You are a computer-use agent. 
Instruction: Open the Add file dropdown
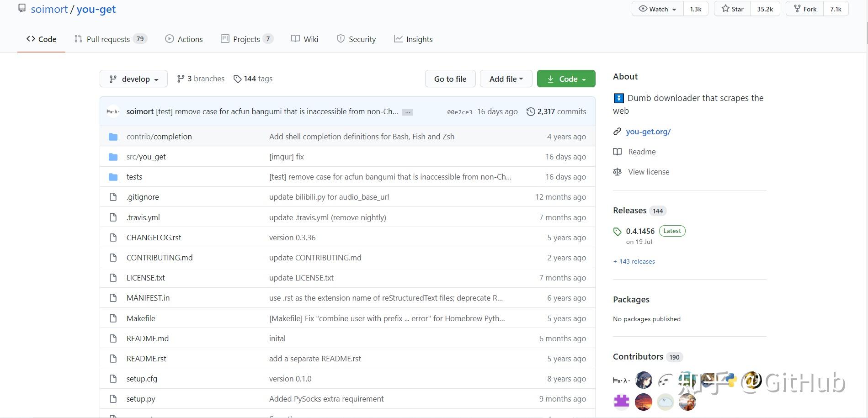pyautogui.click(x=506, y=78)
